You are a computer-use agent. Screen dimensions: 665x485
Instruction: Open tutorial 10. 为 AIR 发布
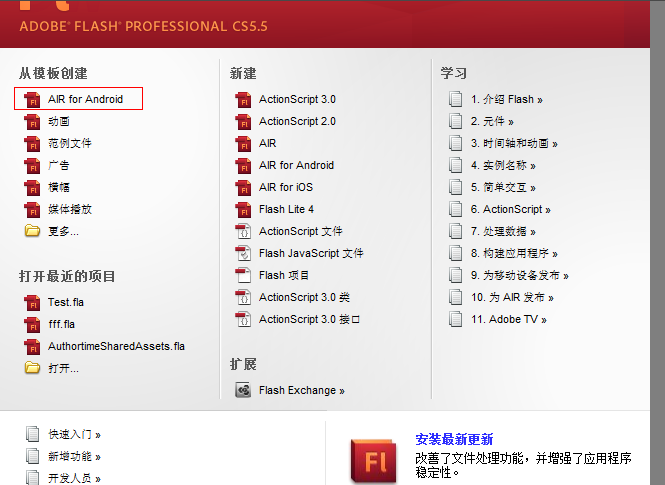512,298
